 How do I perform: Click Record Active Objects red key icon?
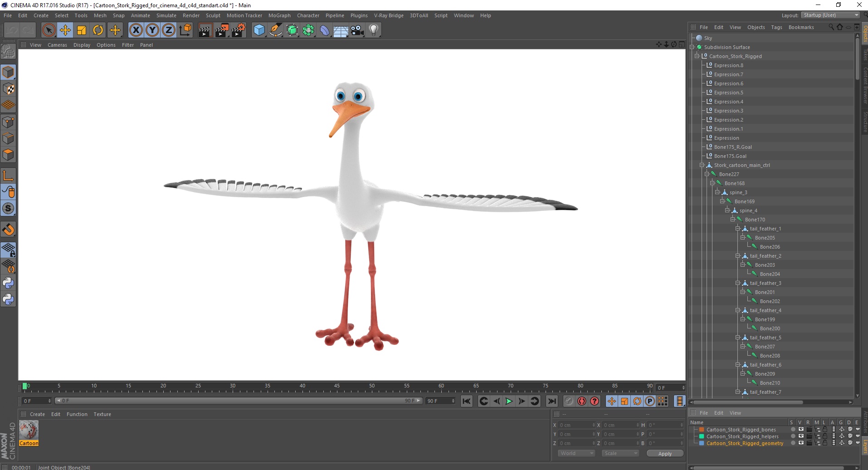pyautogui.click(x=582, y=401)
